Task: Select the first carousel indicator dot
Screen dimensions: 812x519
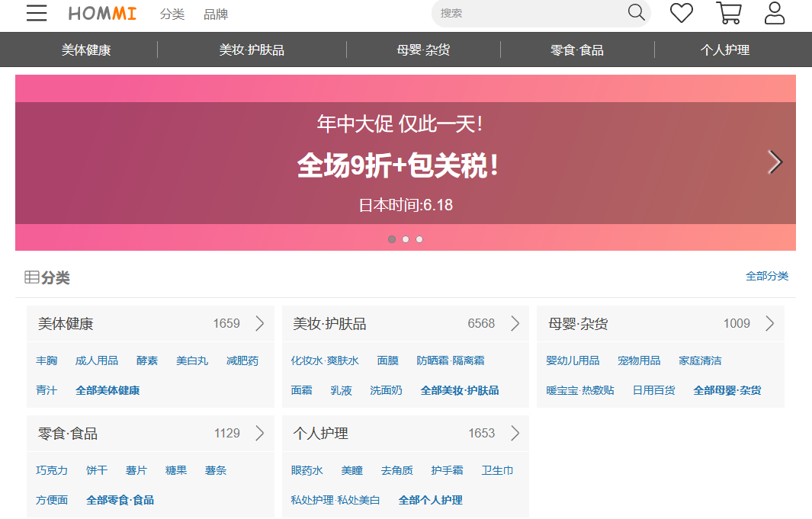Action: pos(392,239)
